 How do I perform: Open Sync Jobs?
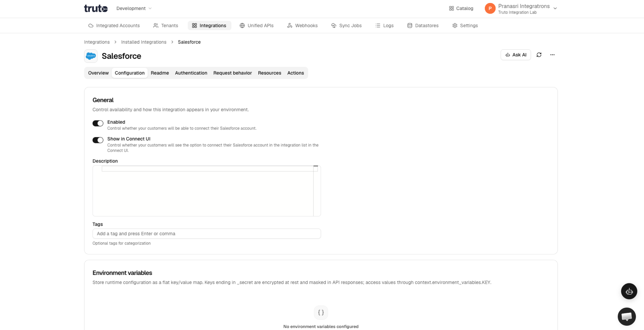click(x=346, y=25)
